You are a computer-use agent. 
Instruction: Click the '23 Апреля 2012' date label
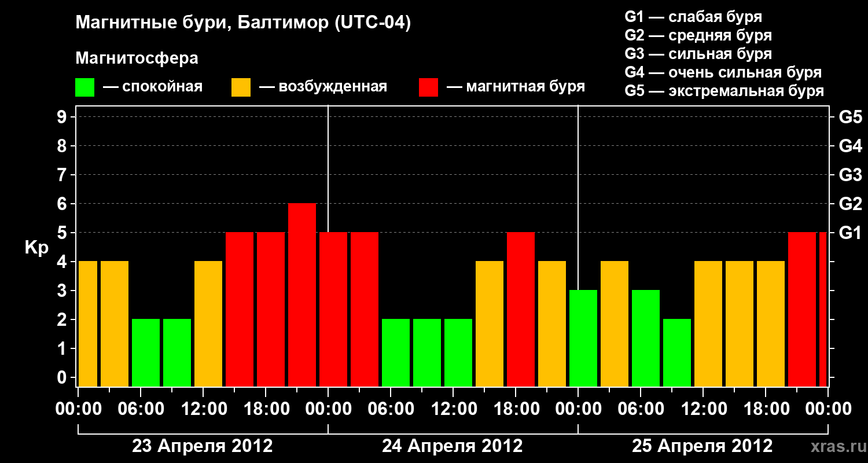point(203,446)
